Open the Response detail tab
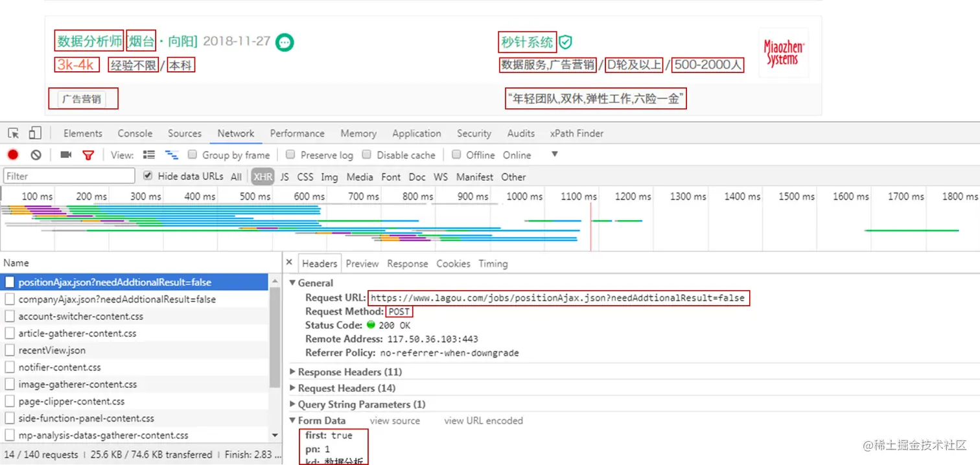This screenshot has width=980, height=465. [x=408, y=264]
